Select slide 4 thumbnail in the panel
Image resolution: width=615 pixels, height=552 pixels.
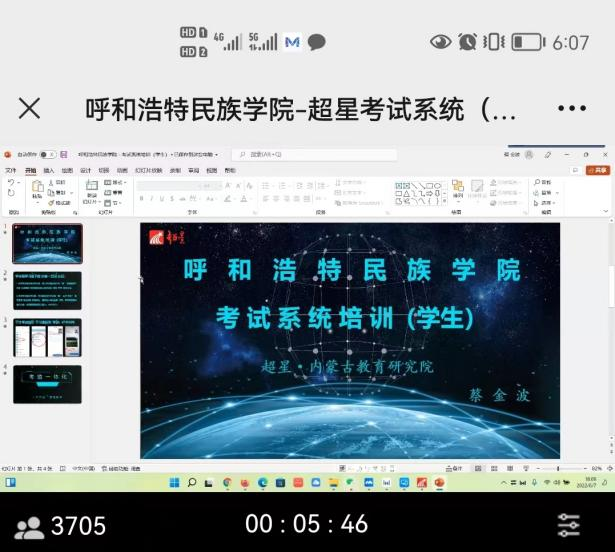coord(40,384)
